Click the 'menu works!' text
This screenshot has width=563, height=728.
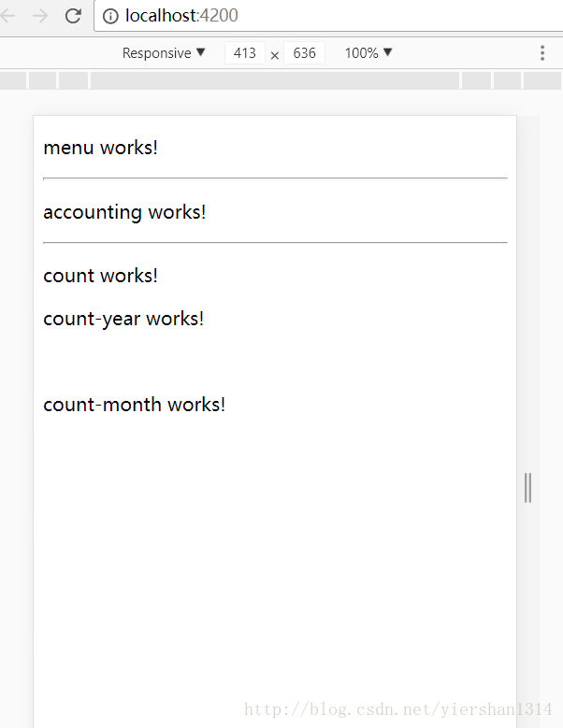pos(100,148)
